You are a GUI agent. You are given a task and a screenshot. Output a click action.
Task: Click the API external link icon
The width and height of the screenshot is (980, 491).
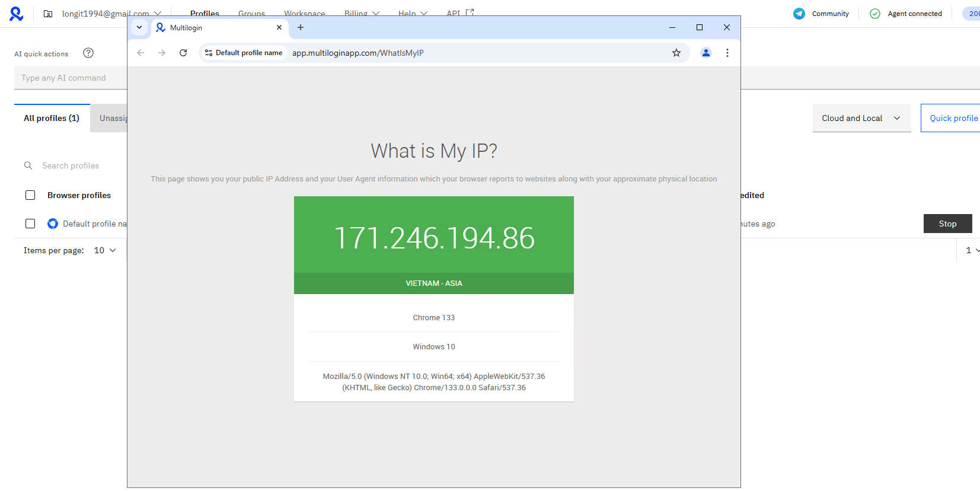coord(470,12)
